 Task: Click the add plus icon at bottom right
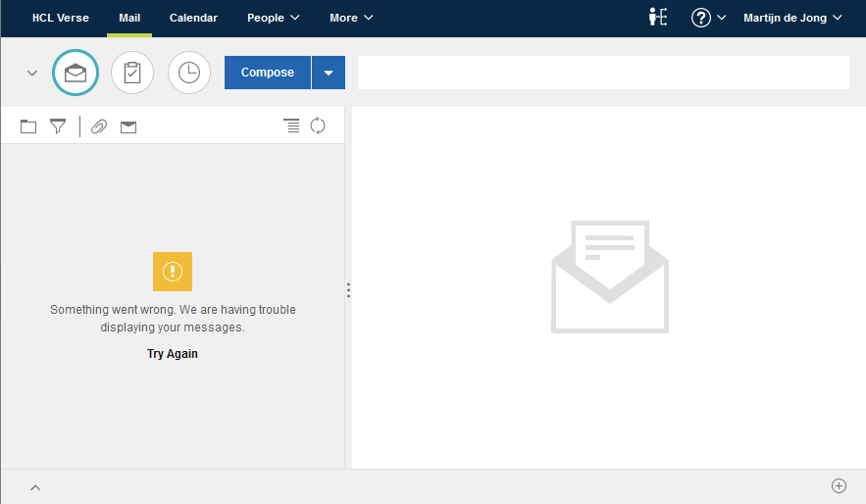coord(839,485)
